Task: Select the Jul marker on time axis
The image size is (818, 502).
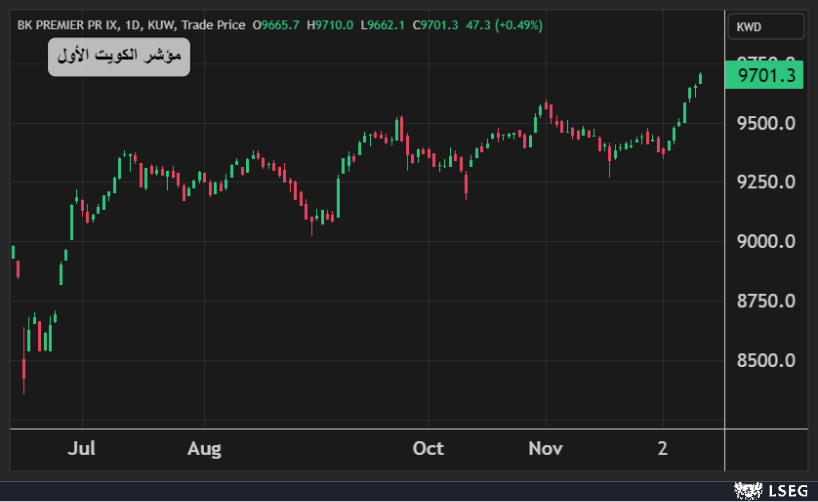Action: point(81,448)
